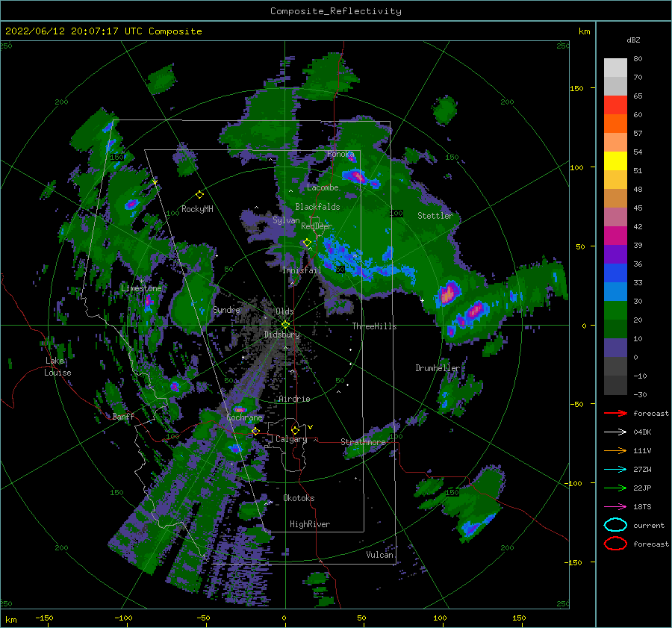Click the Calgary city label

291,439
